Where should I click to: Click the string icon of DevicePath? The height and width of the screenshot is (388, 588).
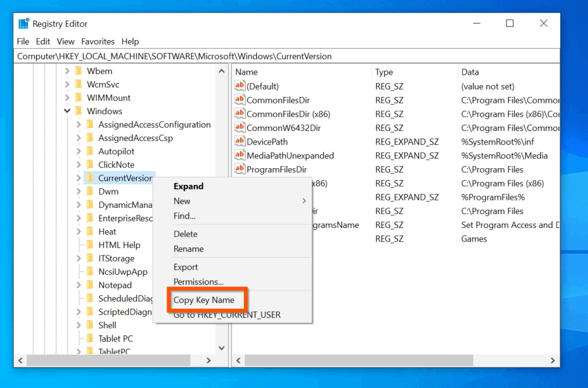(x=239, y=141)
